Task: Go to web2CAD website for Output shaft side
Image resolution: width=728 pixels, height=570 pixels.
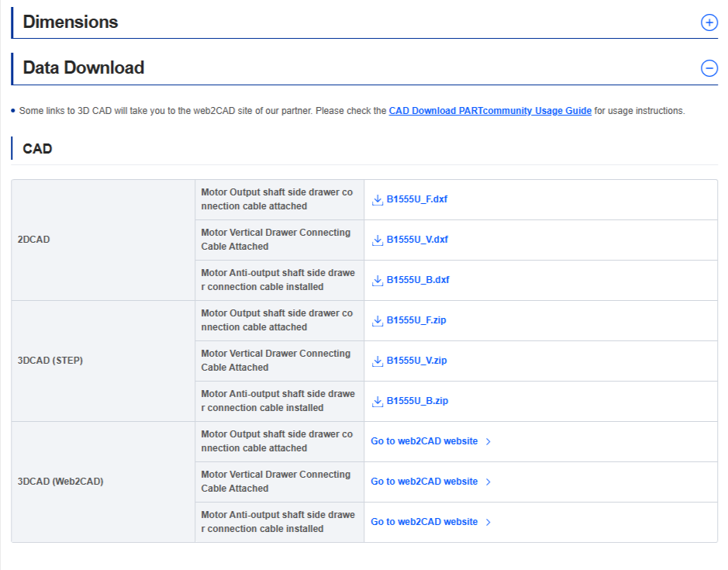Action: click(x=424, y=441)
